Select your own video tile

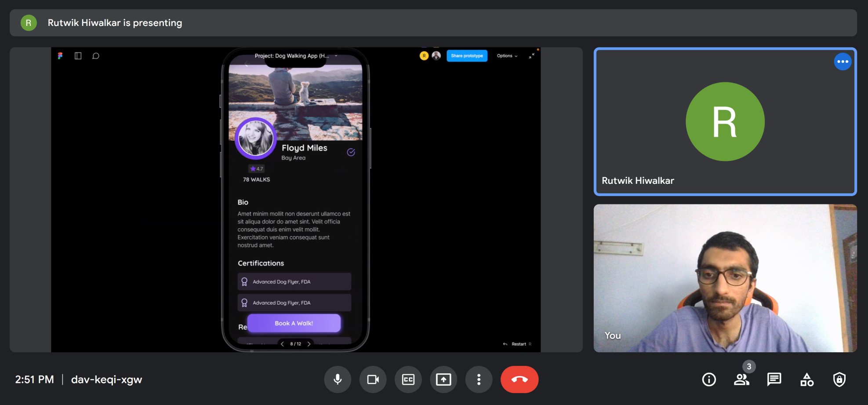(725, 278)
